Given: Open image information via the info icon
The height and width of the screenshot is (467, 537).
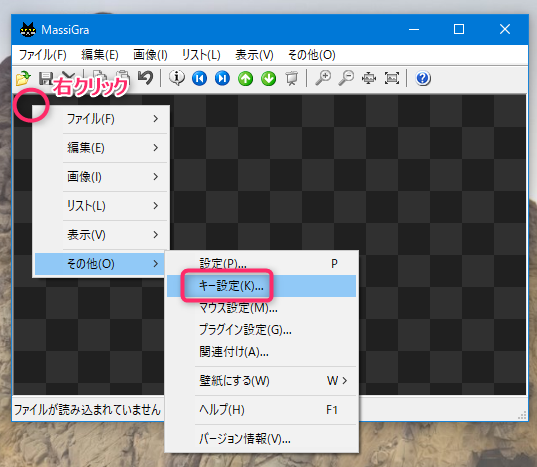Looking at the screenshot, I should tap(177, 78).
